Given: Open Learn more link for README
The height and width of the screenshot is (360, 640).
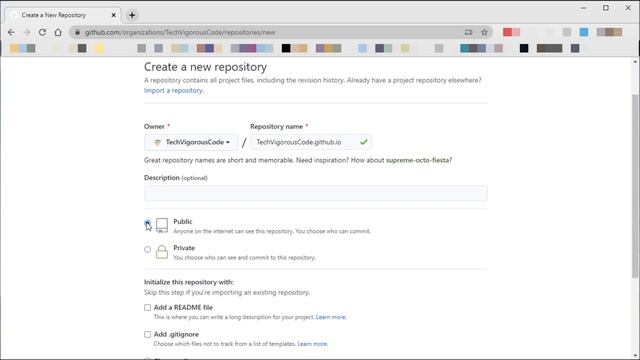Looking at the screenshot, I should tap(331, 317).
